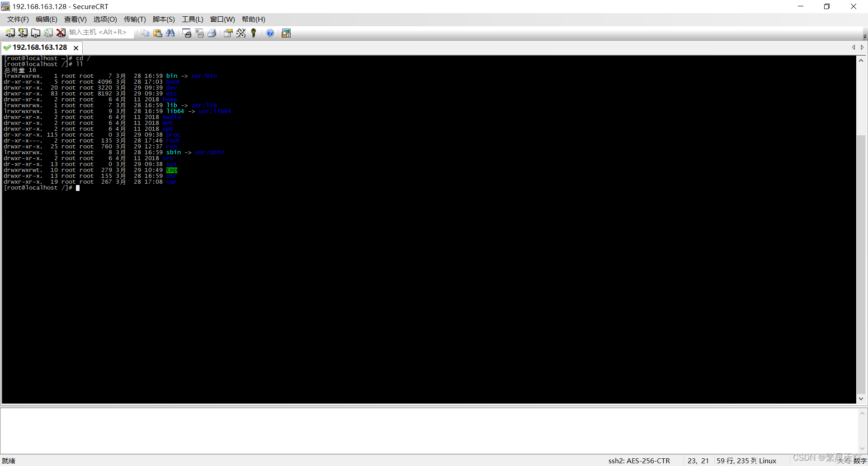Image resolution: width=868 pixels, height=466 pixels.
Task: Click inside the command window input pane
Action: [429, 430]
